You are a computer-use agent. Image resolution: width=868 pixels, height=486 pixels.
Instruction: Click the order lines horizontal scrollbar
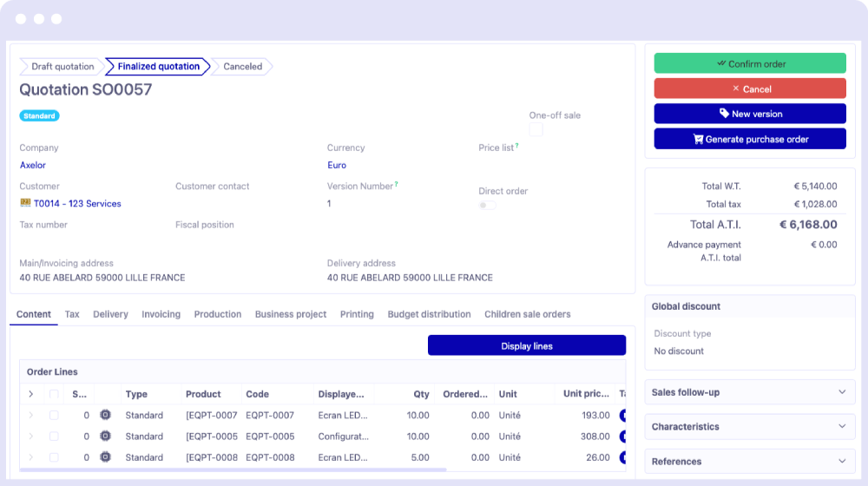pos(233,470)
